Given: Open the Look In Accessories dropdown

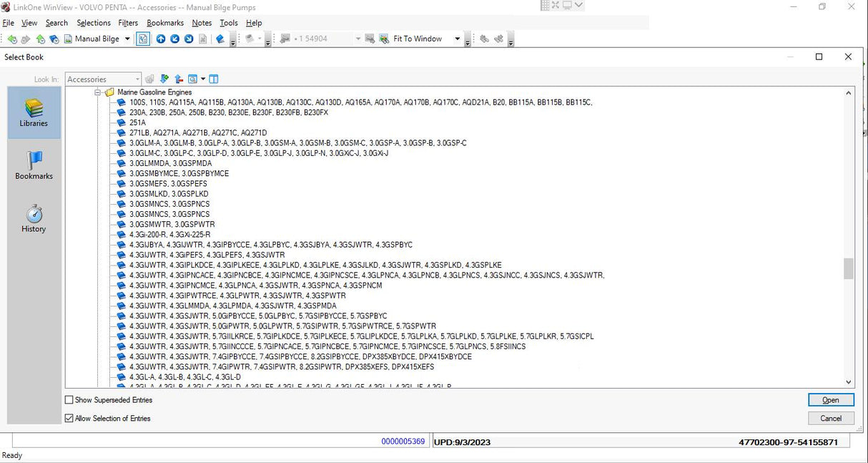Looking at the screenshot, I should (x=139, y=79).
